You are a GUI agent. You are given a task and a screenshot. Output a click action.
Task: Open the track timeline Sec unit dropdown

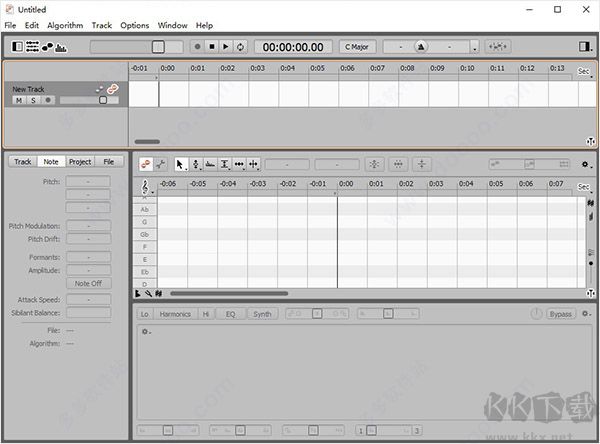pyautogui.click(x=585, y=72)
